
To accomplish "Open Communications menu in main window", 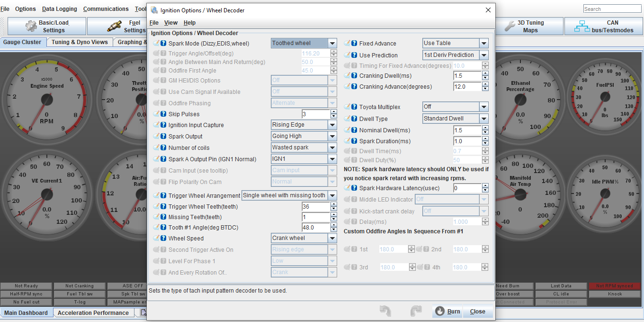I will [106, 9].
